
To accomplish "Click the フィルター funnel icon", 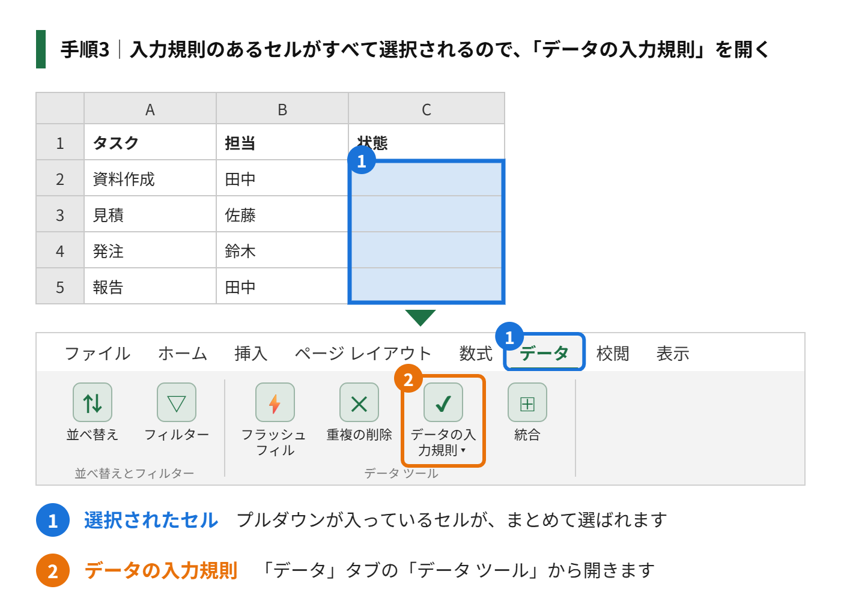I will click(177, 402).
